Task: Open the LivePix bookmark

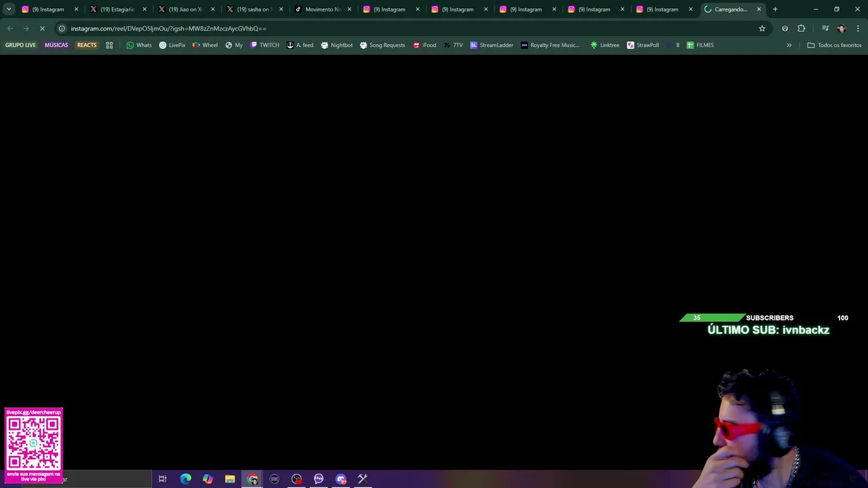Action: click(x=172, y=45)
